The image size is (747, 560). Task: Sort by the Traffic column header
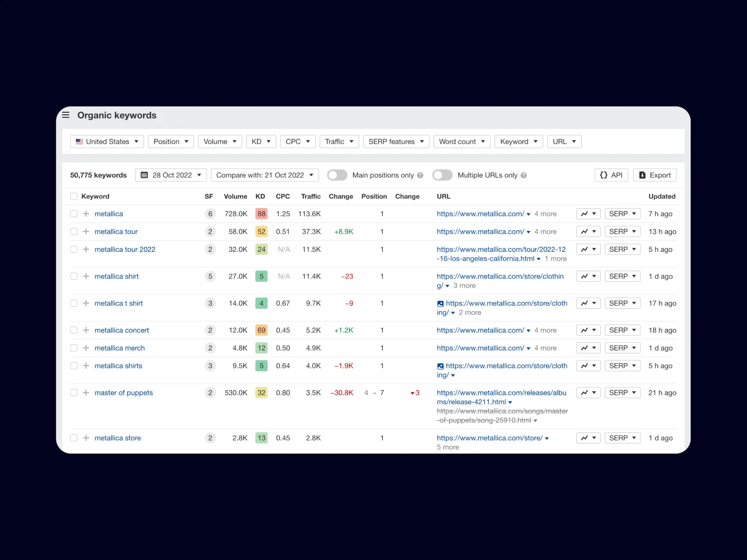click(311, 196)
